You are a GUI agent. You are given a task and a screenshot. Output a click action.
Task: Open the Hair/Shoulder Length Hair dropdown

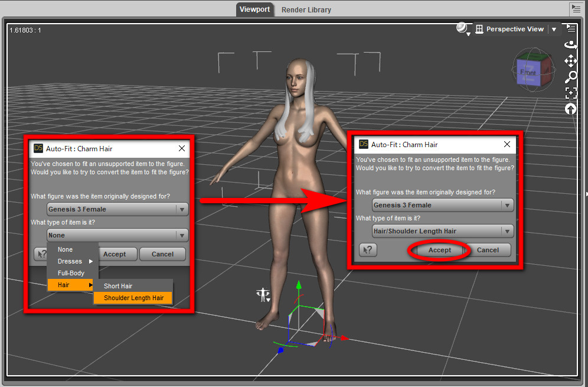click(x=442, y=231)
